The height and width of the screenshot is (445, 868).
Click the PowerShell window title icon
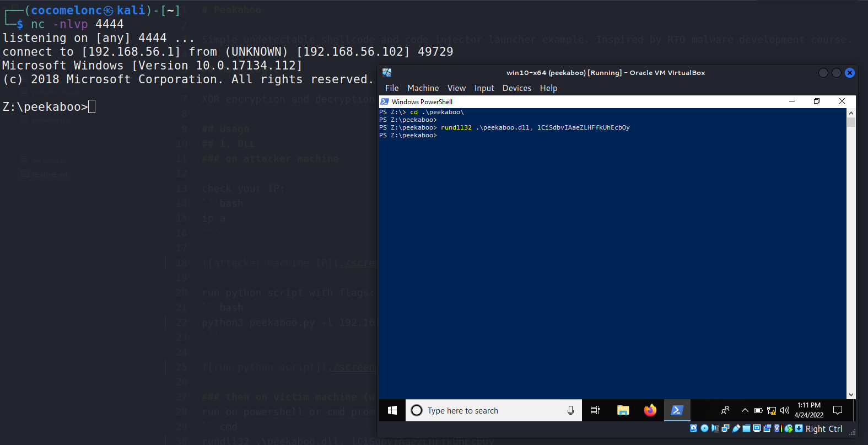click(x=385, y=101)
